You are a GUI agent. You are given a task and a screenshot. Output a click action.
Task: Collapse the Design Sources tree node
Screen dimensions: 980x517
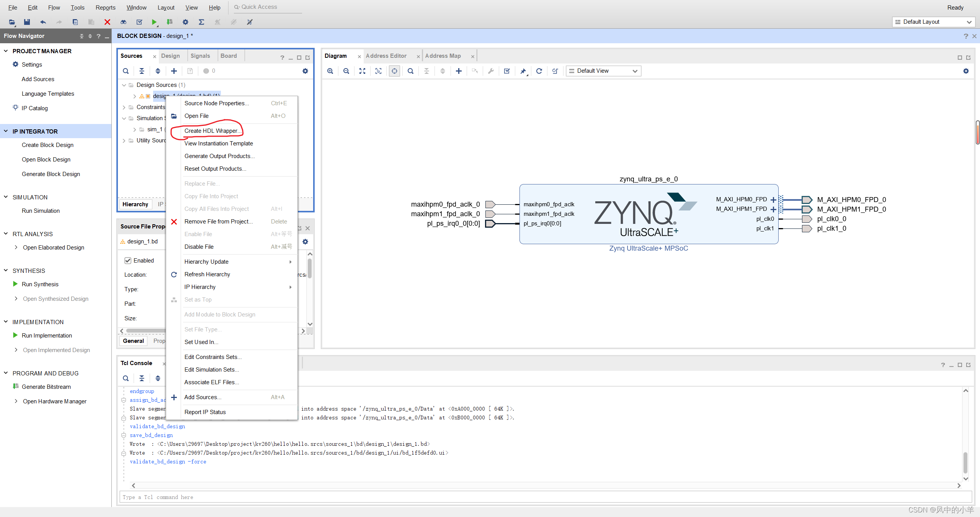pyautogui.click(x=124, y=85)
